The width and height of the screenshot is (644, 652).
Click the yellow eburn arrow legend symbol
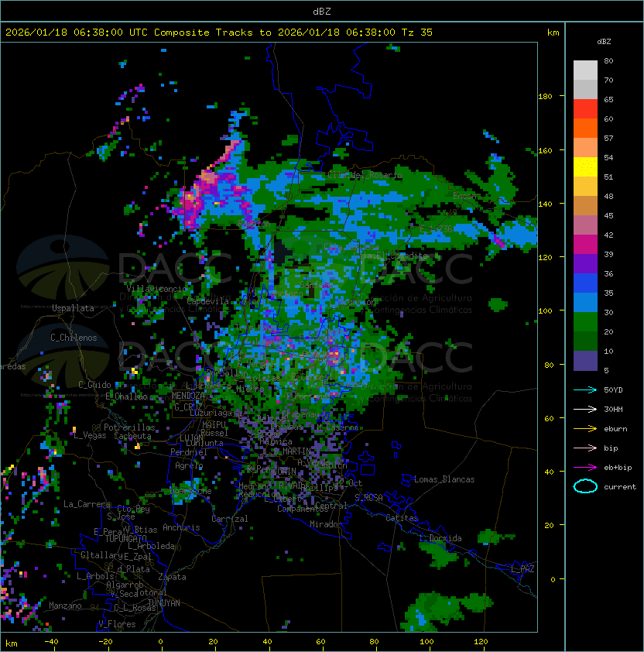coord(585,429)
